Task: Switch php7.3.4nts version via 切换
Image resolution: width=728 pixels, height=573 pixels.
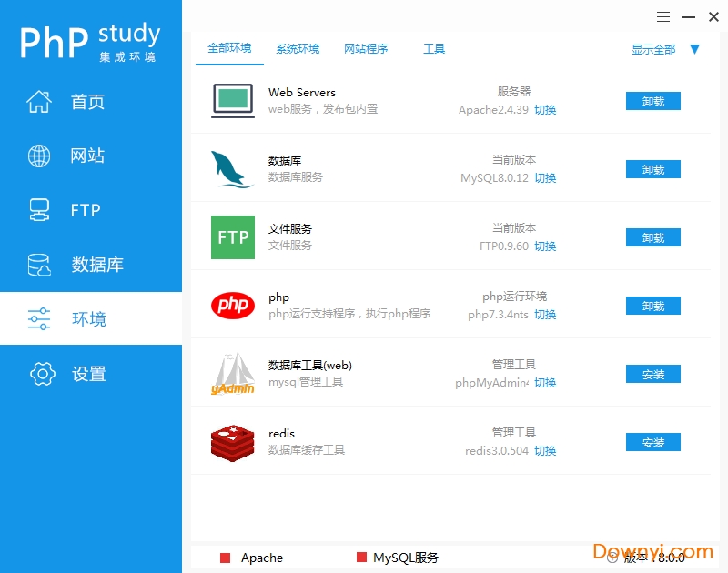Action: click(545, 315)
